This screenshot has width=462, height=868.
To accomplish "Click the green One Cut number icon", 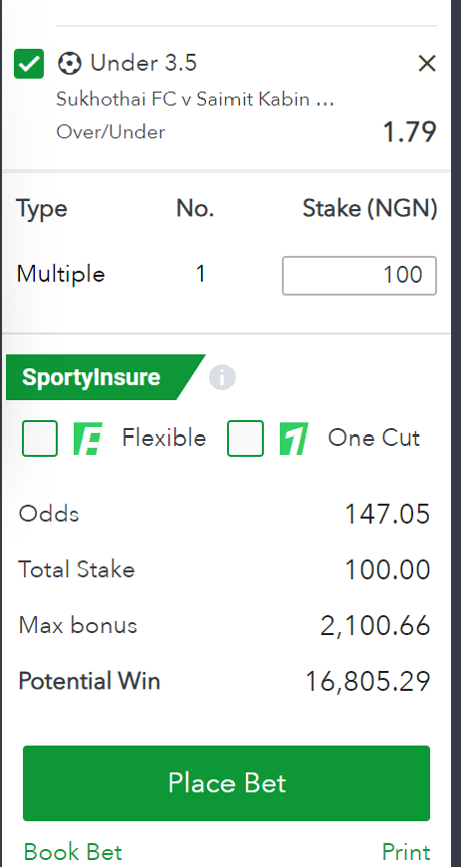I will point(294,438).
